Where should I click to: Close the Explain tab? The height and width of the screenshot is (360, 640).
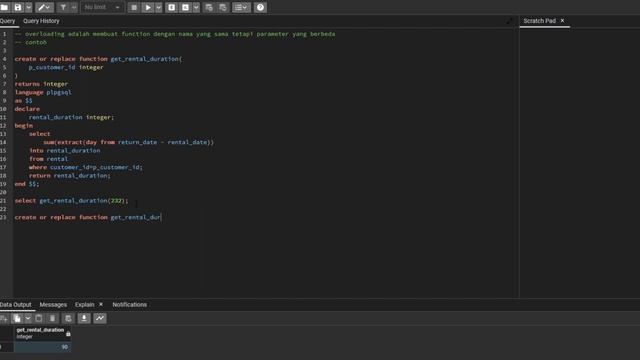[101, 304]
